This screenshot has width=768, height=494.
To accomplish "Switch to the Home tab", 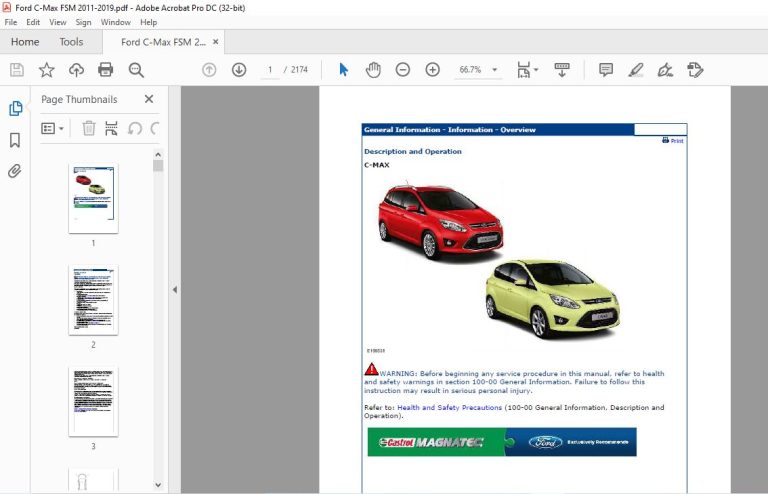I will point(25,42).
